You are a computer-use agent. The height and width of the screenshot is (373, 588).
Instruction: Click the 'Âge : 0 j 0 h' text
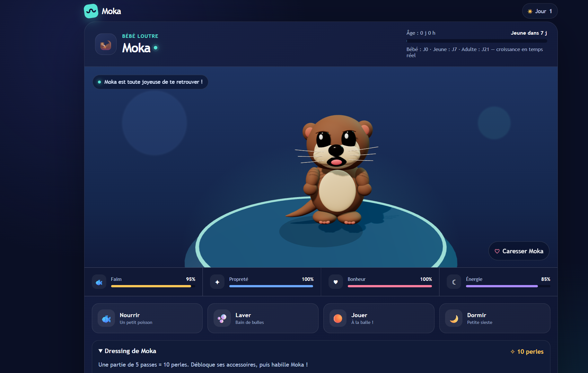(421, 33)
